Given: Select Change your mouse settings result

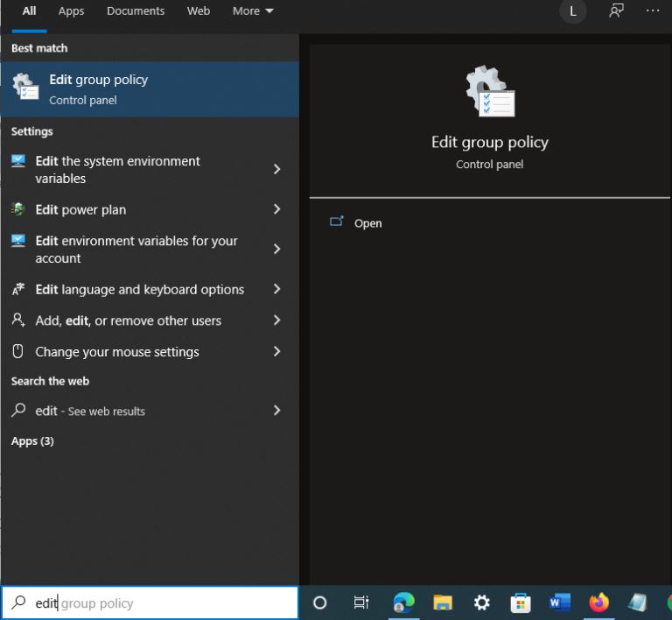Looking at the screenshot, I should pos(150,351).
